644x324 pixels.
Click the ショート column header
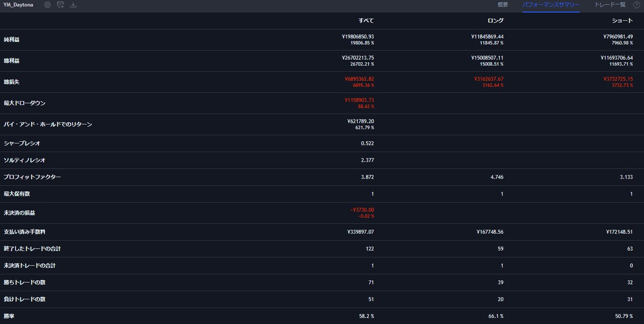click(x=622, y=21)
